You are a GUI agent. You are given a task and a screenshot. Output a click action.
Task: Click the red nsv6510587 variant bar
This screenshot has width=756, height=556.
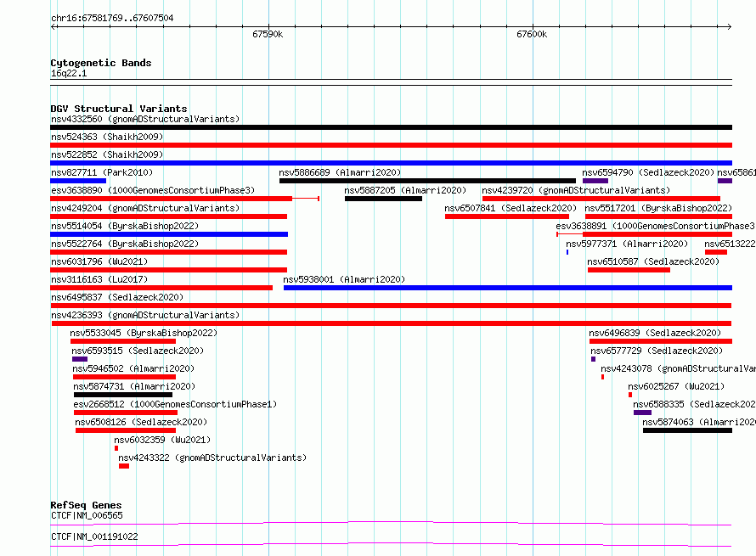[629, 270]
